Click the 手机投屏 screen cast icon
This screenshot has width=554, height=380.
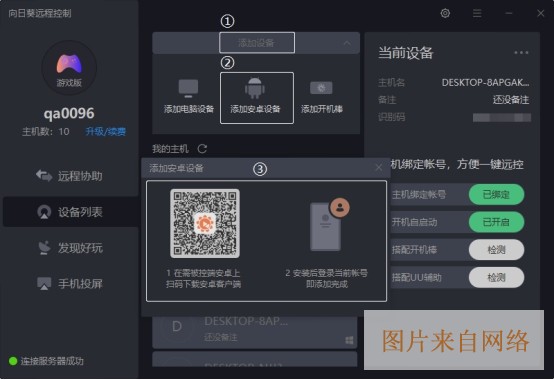click(x=44, y=284)
